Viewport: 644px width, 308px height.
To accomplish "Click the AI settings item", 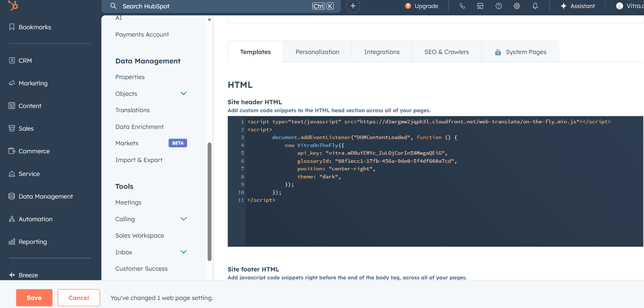I will 118,18.
